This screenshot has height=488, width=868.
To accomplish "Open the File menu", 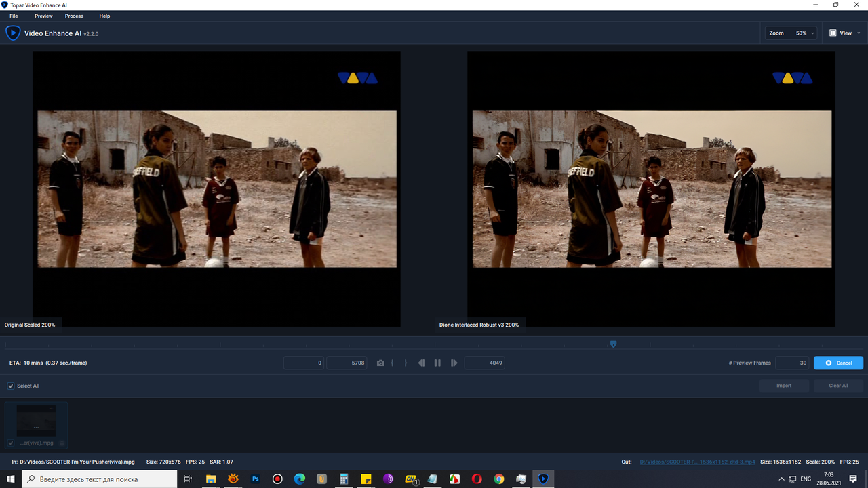I will pos(14,16).
